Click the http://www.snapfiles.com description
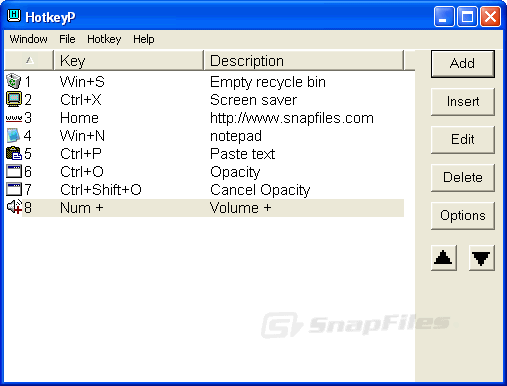 pos(292,118)
